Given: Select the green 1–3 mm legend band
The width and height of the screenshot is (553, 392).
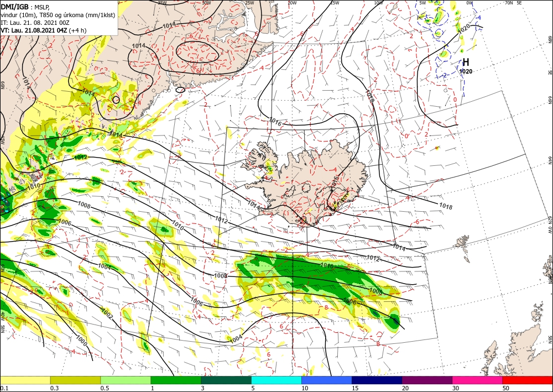Looking at the screenshot, I should click(x=176, y=380).
